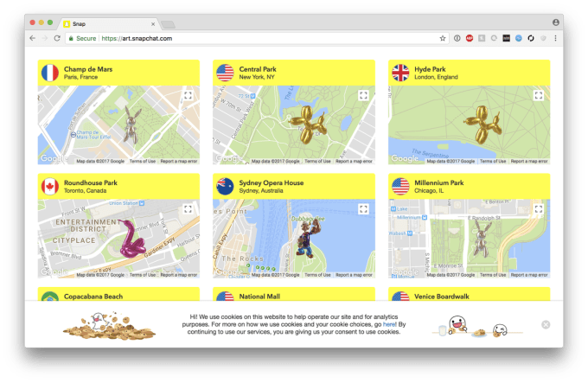Dismiss the cookie notice banner

tap(546, 324)
